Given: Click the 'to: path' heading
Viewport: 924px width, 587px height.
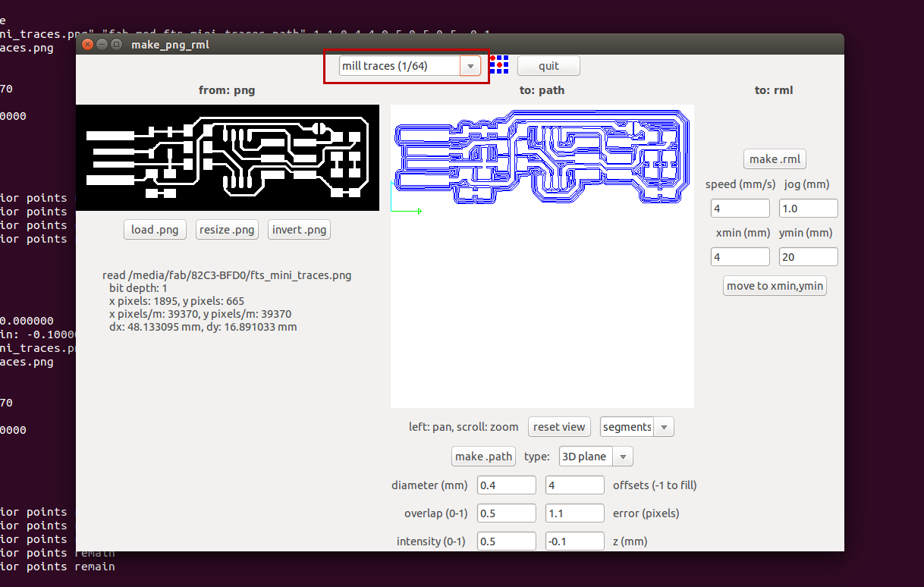Looking at the screenshot, I should click(542, 90).
